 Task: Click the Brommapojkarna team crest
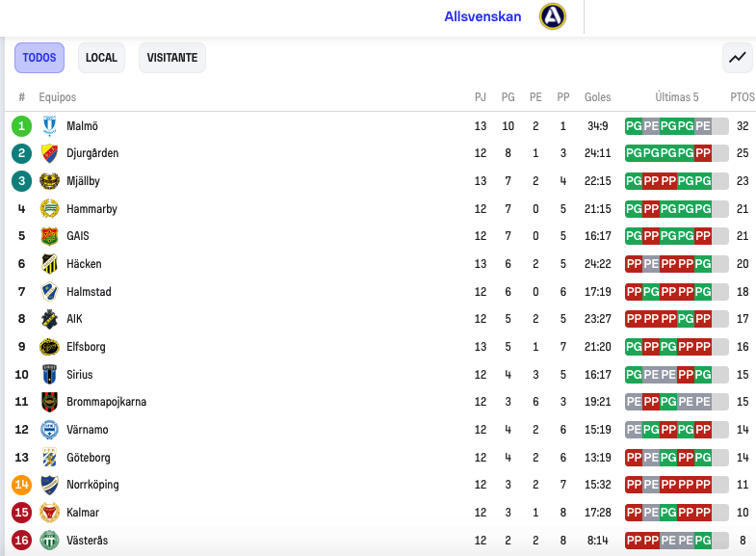tap(49, 402)
